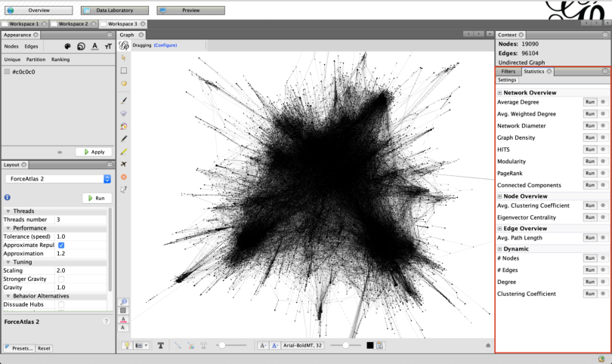Collapse the Tuning section in Layout

tap(8, 262)
